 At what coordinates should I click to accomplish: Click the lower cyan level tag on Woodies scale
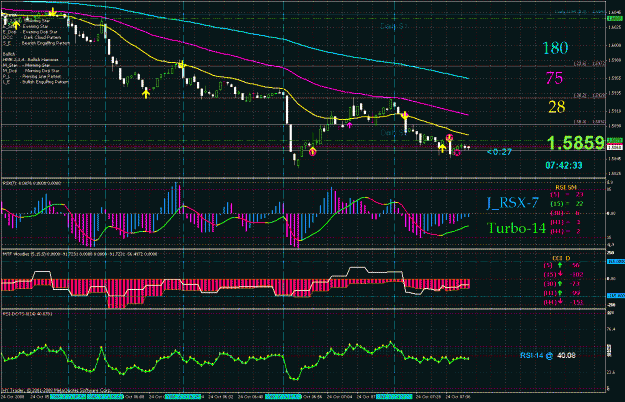coord(615,296)
